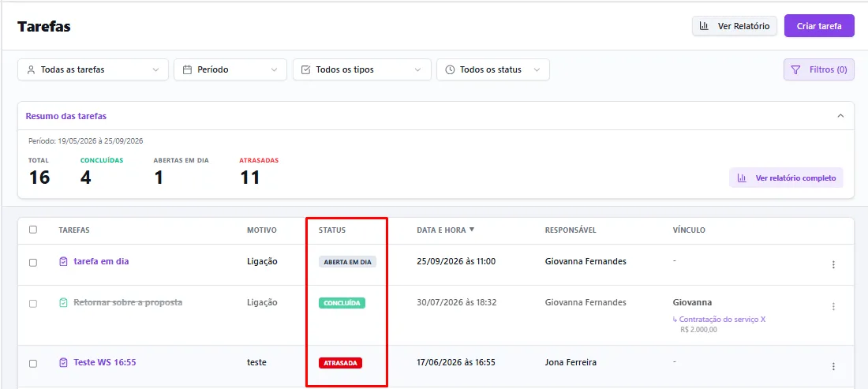Screen dimensions: 868x389
Task: Click the ATRASADAS count 11
Action: [249, 178]
